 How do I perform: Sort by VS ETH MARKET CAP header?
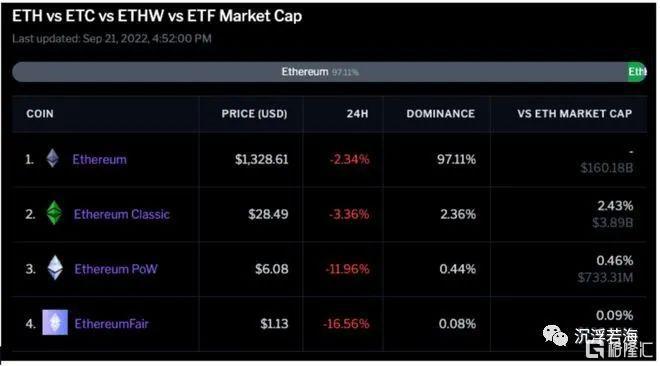[575, 114]
